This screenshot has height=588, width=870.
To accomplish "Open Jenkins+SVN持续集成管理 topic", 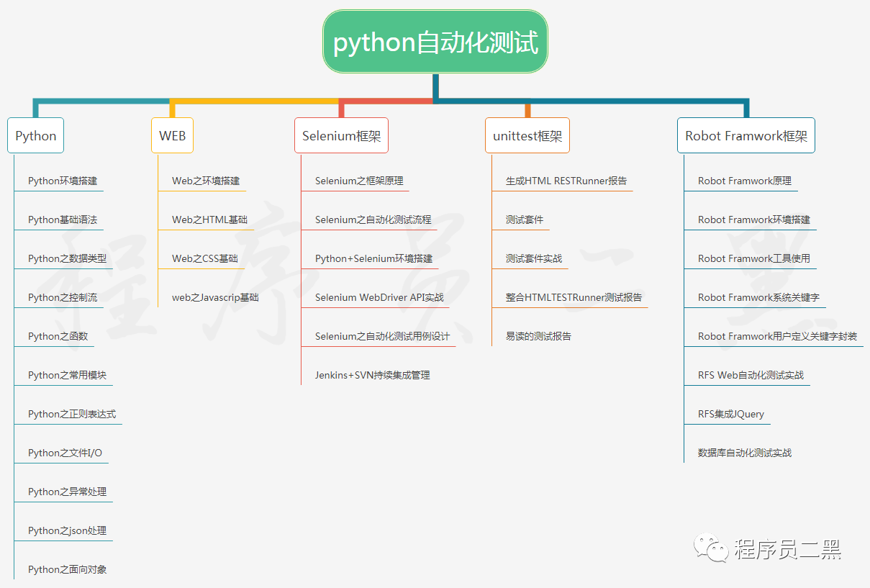I will 373,375.
